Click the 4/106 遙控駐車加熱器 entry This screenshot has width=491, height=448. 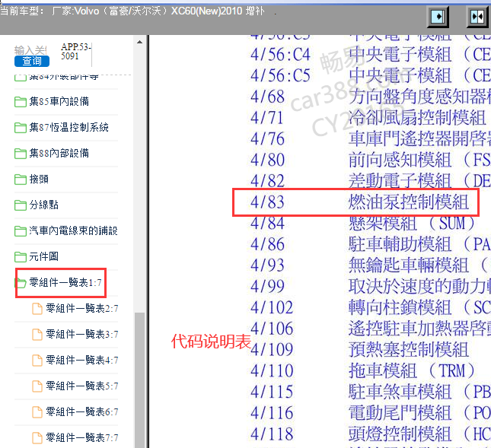click(371, 329)
